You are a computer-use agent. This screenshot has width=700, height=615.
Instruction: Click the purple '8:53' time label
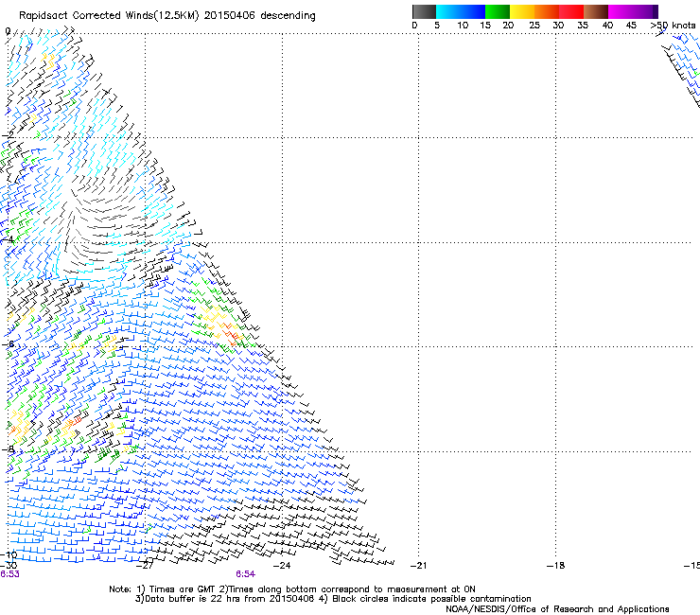9,574
